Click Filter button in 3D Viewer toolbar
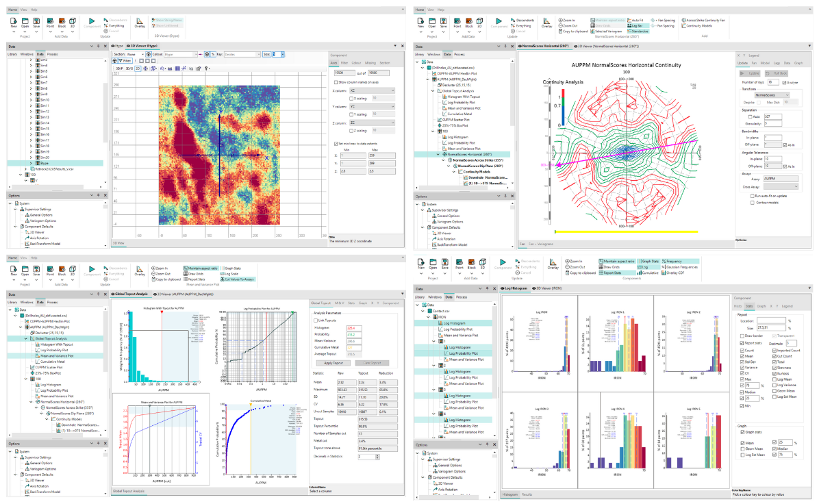The width and height of the screenshot is (819, 504). point(125,60)
